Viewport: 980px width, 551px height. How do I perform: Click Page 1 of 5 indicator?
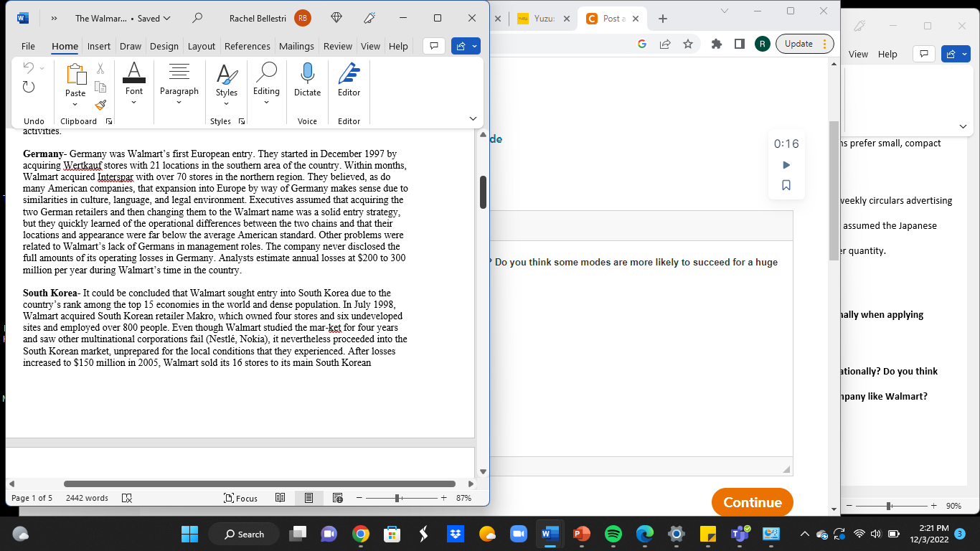(x=32, y=498)
